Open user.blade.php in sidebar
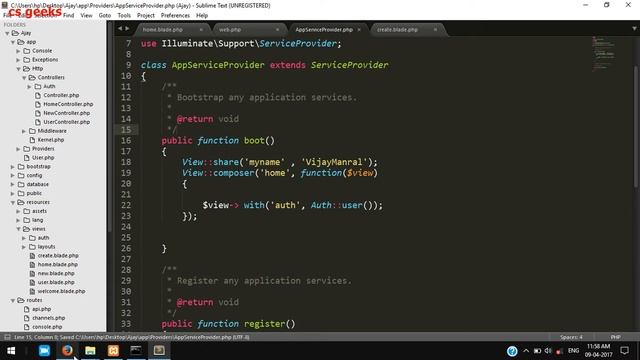Viewport: 640px width, 360px height. click(x=56, y=282)
